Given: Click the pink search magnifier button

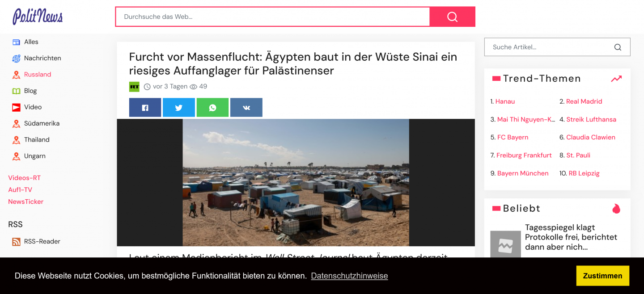Looking at the screenshot, I should pos(452,17).
